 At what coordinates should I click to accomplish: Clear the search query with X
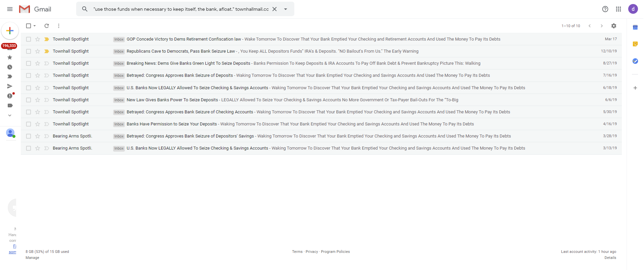pos(275,9)
